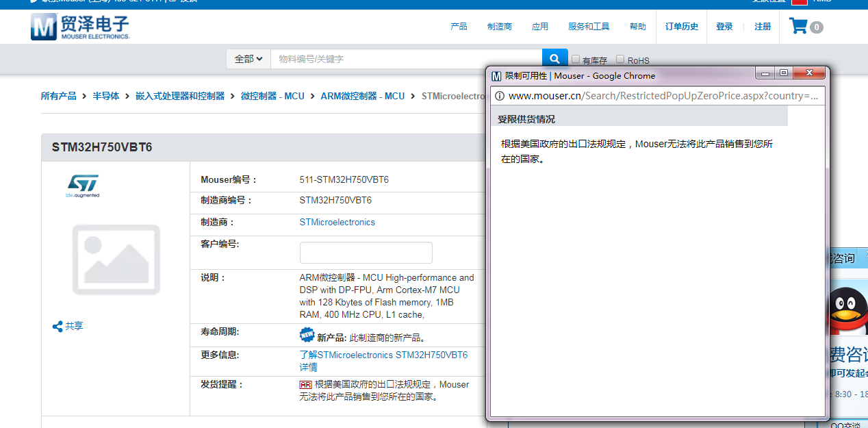Click the Mouser favicon in popup title bar
Viewport: 868px width, 428px height.
click(x=497, y=76)
